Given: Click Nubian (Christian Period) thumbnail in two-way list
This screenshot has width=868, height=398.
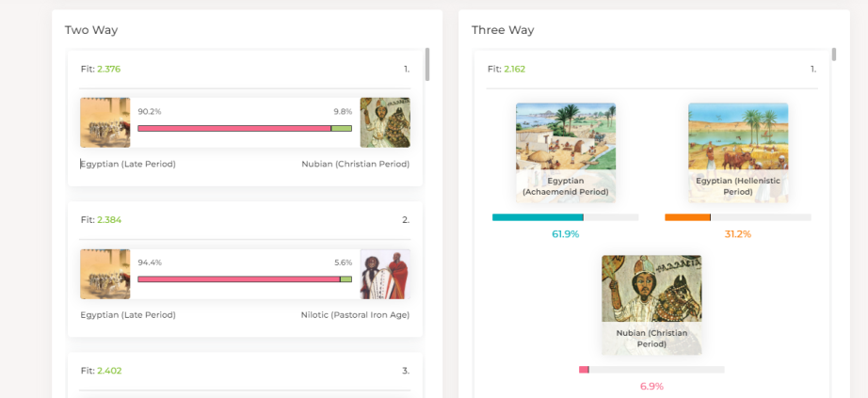Looking at the screenshot, I should (385, 122).
